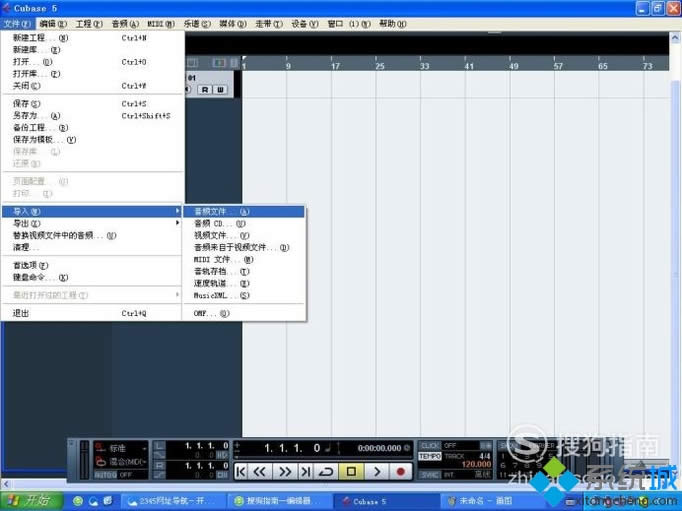Click the note icon to change time format
The width and height of the screenshot is (682, 511).
tap(328, 447)
